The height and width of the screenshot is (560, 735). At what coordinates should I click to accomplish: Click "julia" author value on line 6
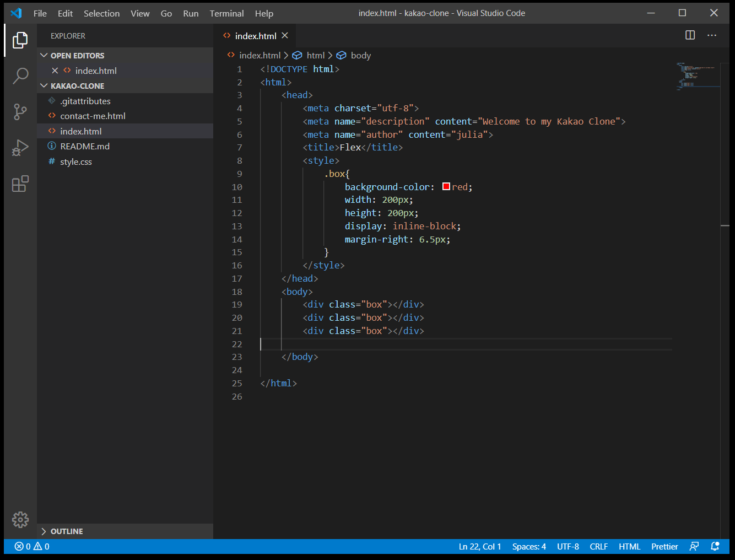(x=469, y=134)
